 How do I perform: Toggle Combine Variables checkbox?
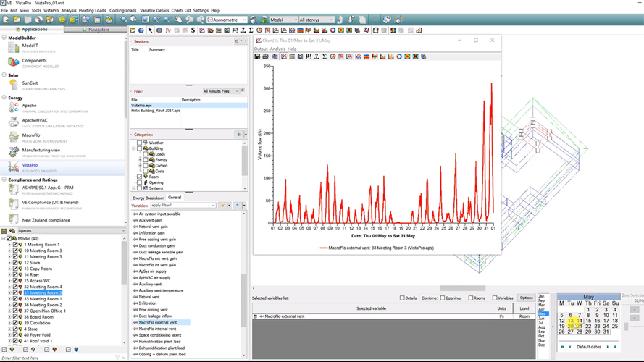(x=495, y=298)
